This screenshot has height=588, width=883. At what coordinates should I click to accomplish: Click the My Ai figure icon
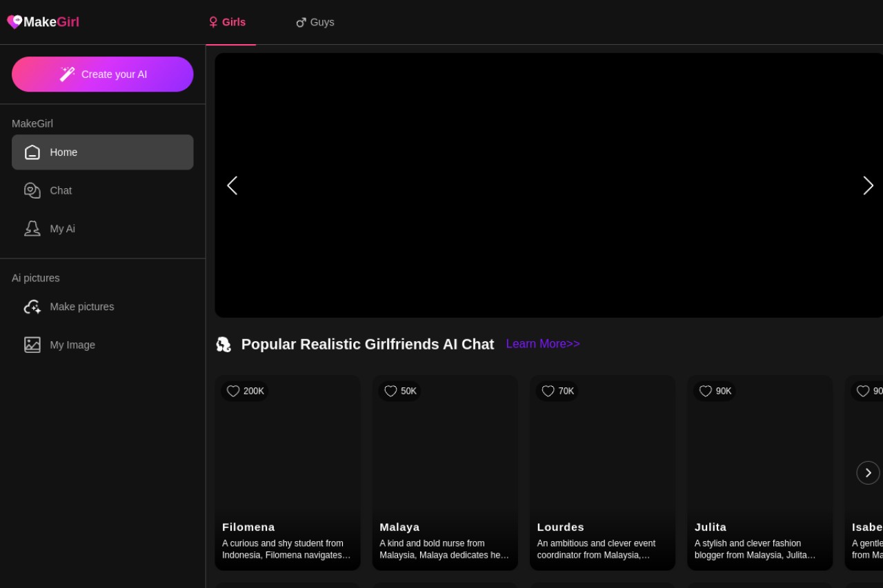coord(32,228)
